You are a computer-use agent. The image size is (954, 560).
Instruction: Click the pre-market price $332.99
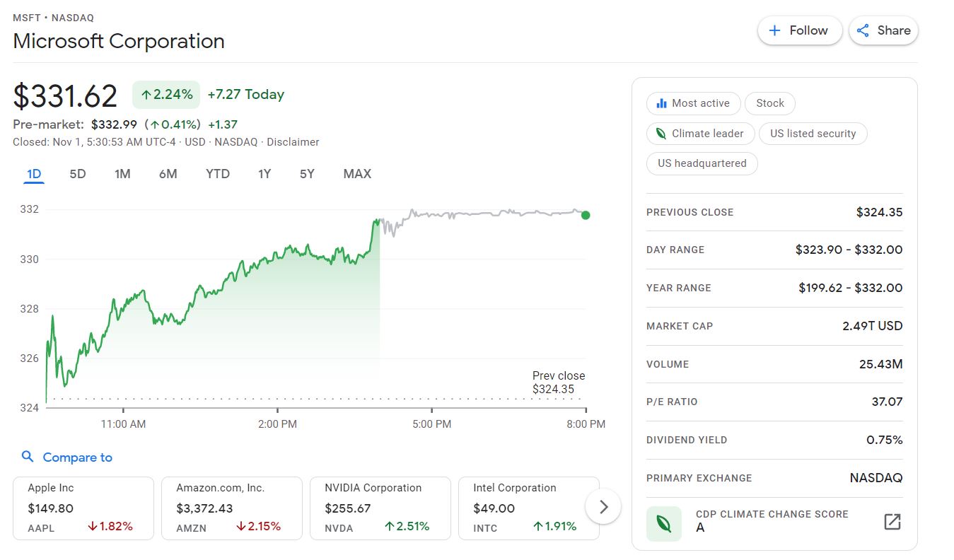coord(114,124)
